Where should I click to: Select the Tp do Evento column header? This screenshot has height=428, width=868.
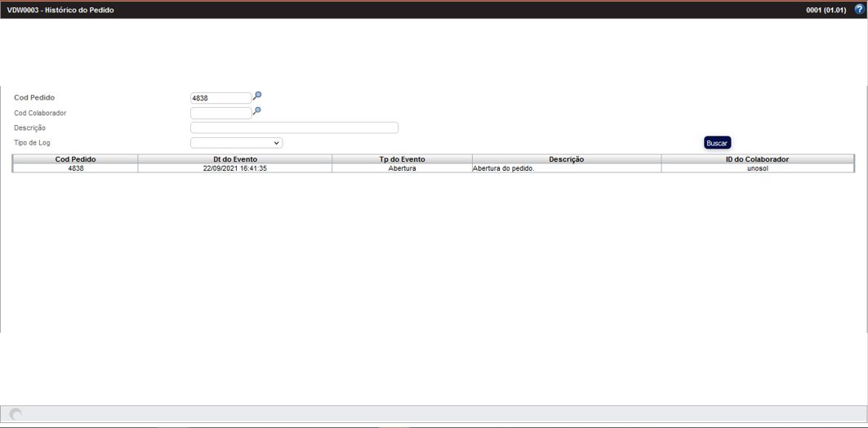pos(402,159)
